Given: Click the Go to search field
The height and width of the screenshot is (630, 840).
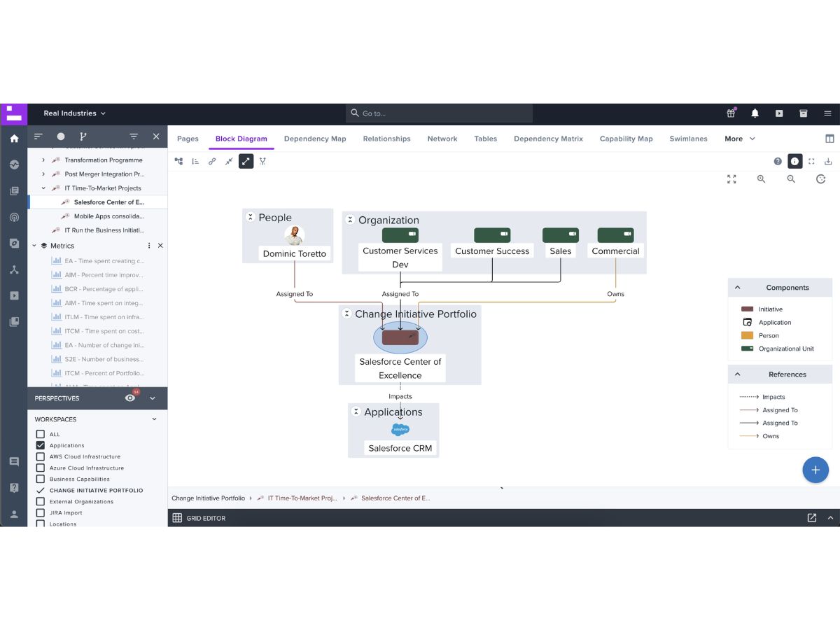Looking at the screenshot, I should pyautogui.click(x=439, y=113).
